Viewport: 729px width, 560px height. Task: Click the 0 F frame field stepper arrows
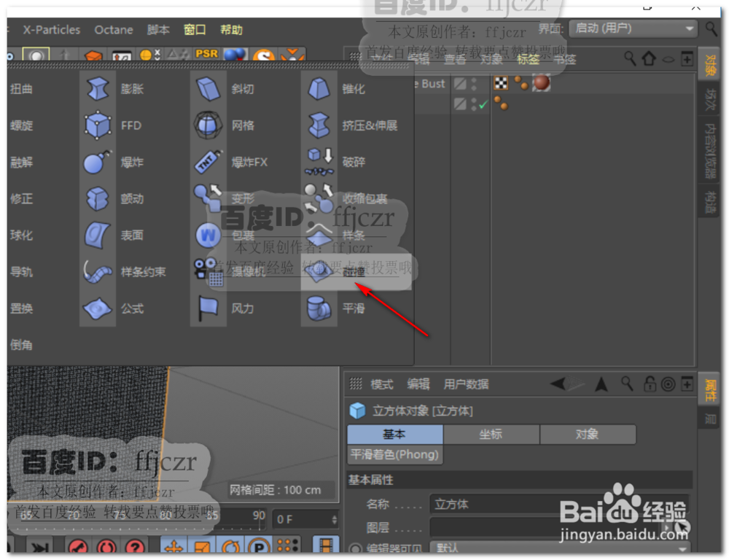335,520
